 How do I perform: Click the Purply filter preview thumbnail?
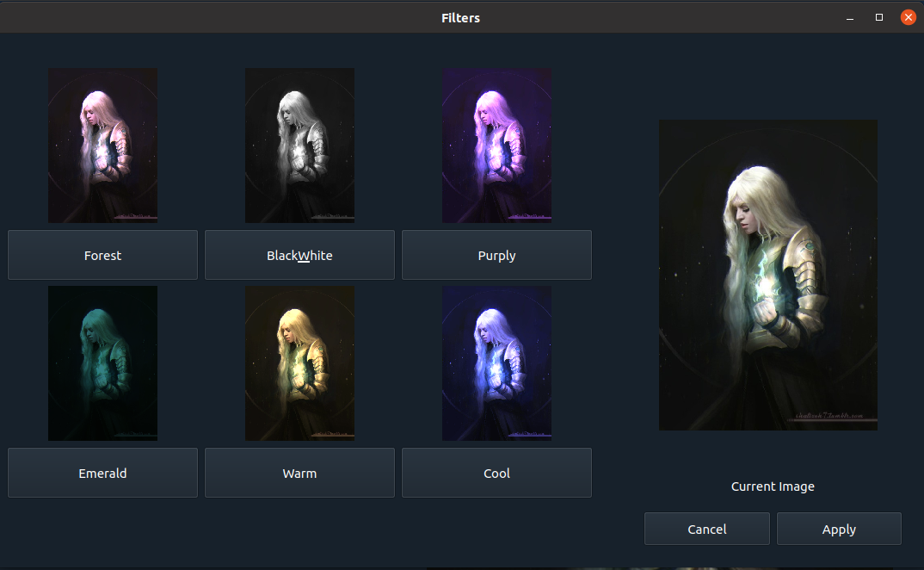click(496, 146)
